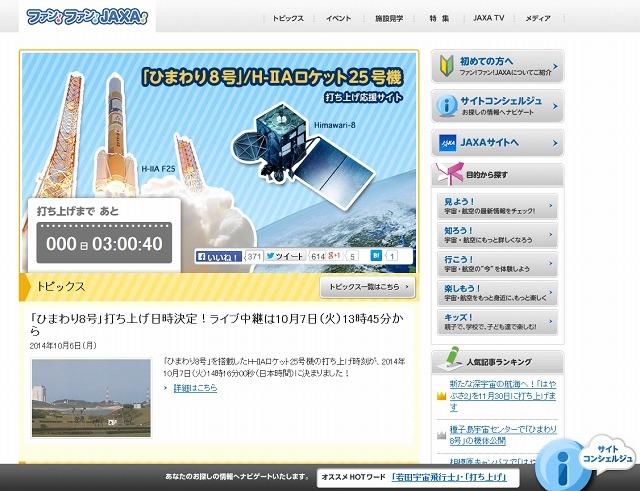Screen dimensions: 640x491
Task: Click the green beginner leaf icon
Action: [447, 66]
